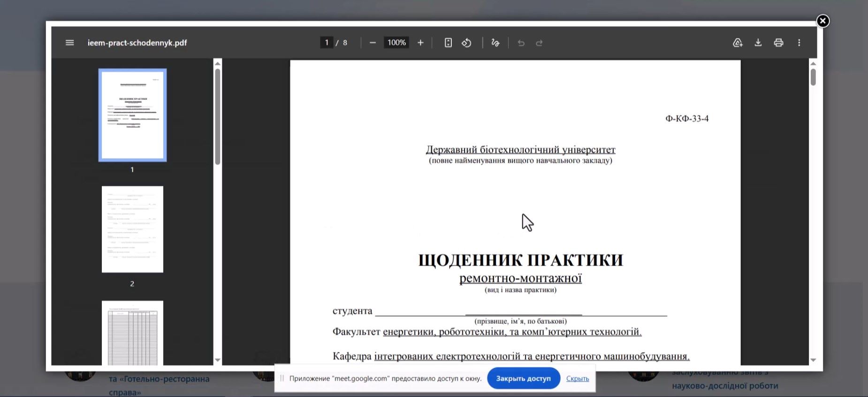
Task: Click the 100% zoom level field
Action: 396,43
